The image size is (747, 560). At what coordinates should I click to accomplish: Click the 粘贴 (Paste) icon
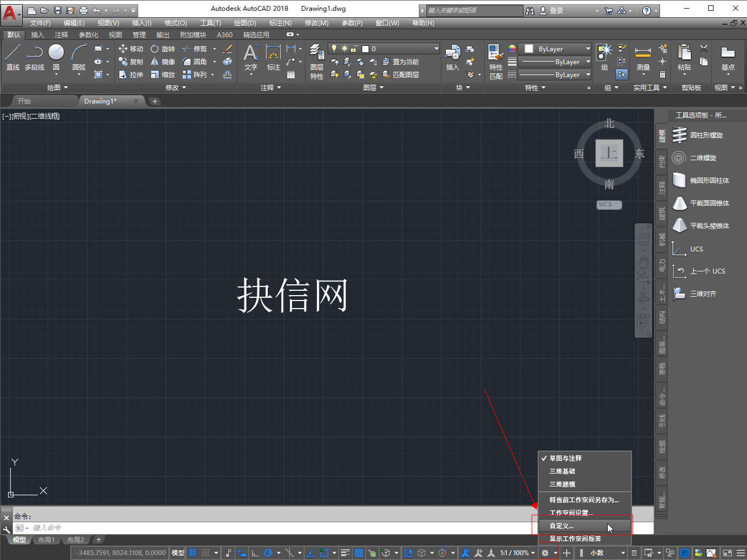pos(684,58)
